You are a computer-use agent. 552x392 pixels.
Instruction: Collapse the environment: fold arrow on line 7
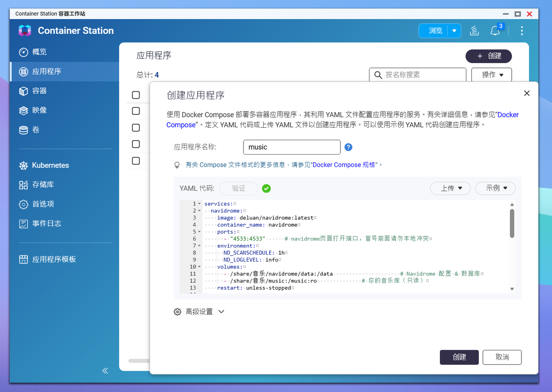click(x=199, y=246)
